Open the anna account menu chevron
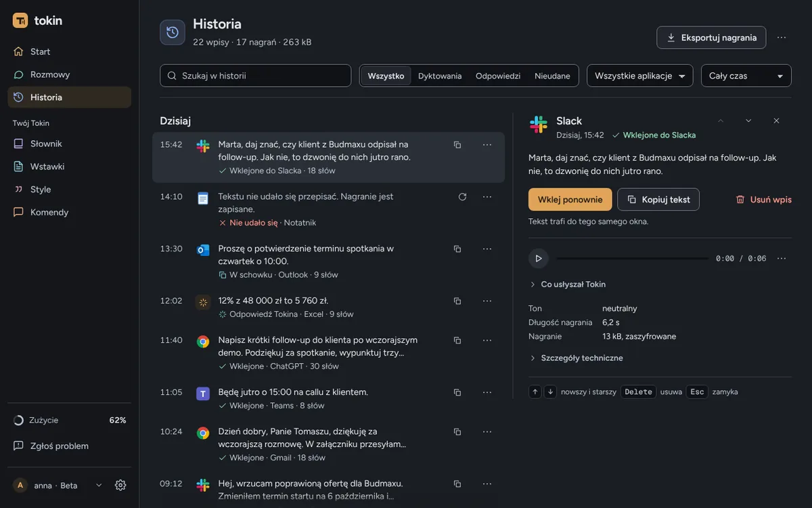 coord(99,485)
